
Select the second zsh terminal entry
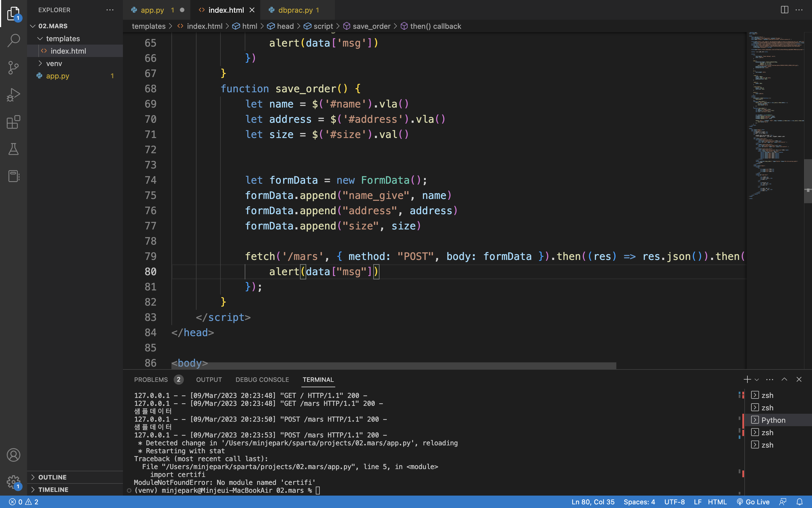pyautogui.click(x=778, y=408)
